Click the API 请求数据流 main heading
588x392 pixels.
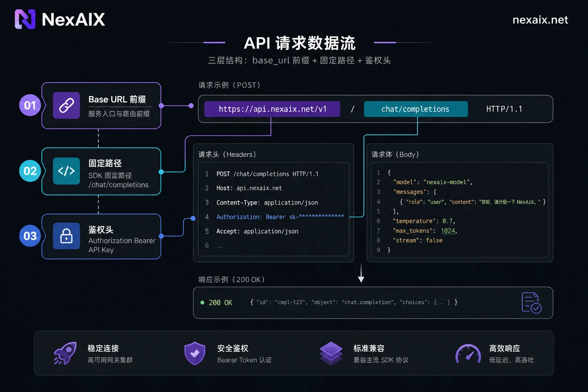coord(299,43)
